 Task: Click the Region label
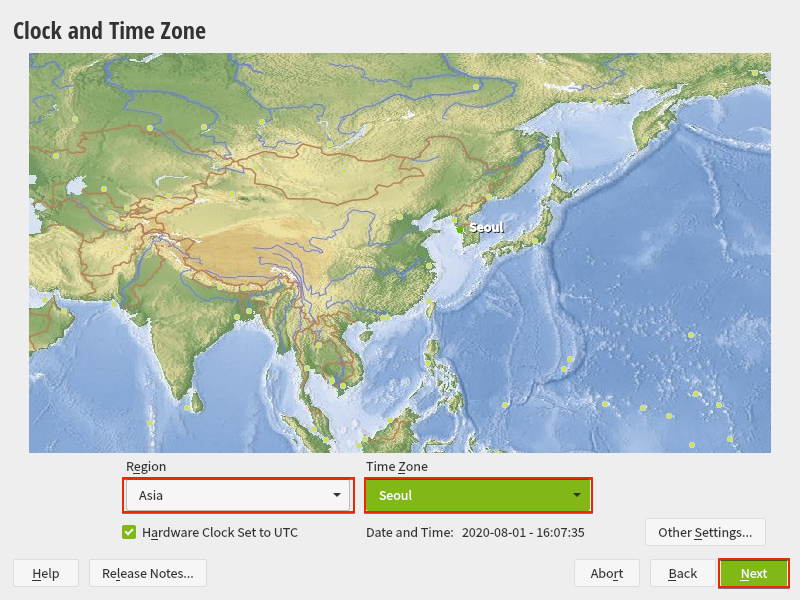[146, 466]
